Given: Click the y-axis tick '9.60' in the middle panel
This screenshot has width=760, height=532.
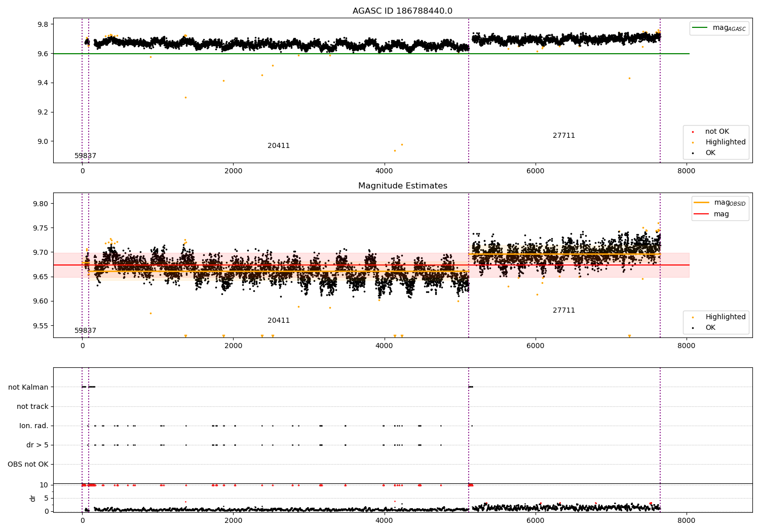Looking at the screenshot, I should click(x=41, y=301).
